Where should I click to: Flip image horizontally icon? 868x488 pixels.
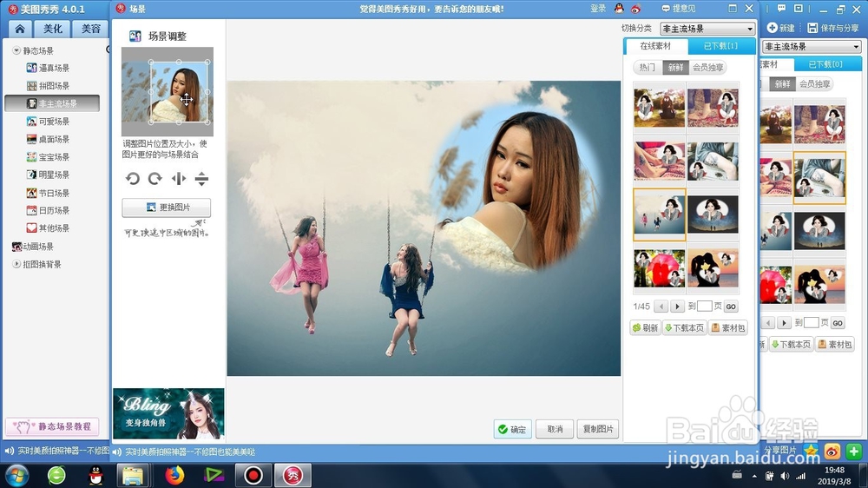coord(178,178)
